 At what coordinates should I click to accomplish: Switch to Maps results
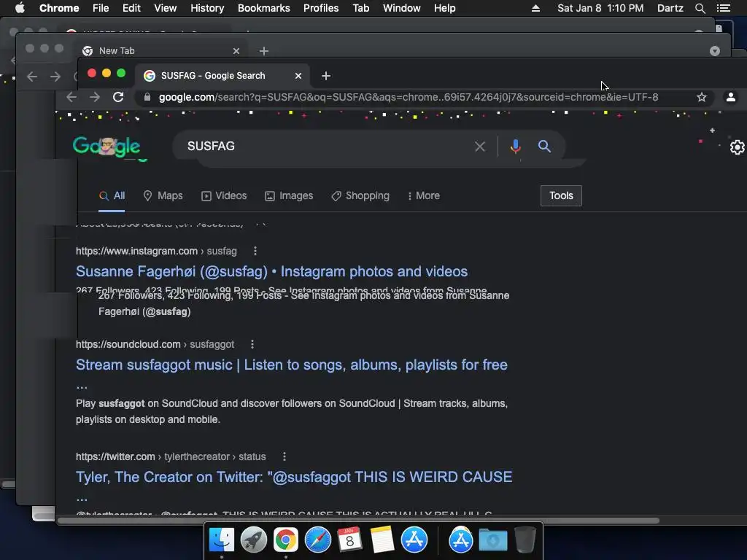[x=163, y=195]
